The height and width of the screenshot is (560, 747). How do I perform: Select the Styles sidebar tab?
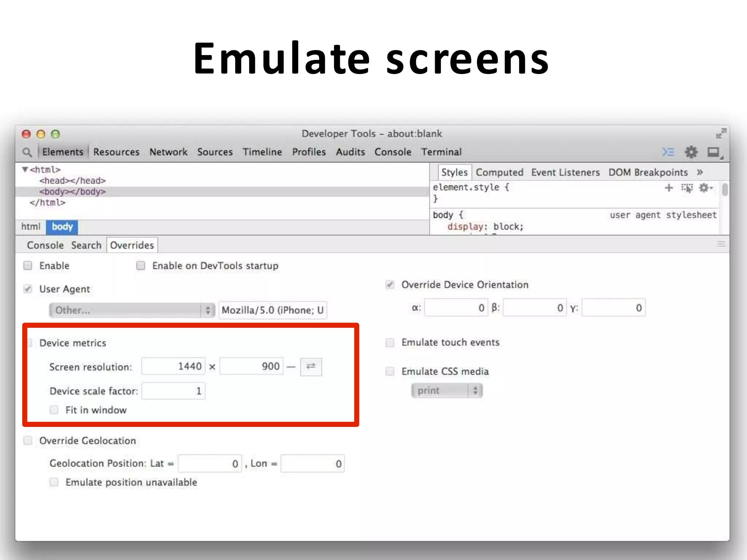tap(454, 172)
